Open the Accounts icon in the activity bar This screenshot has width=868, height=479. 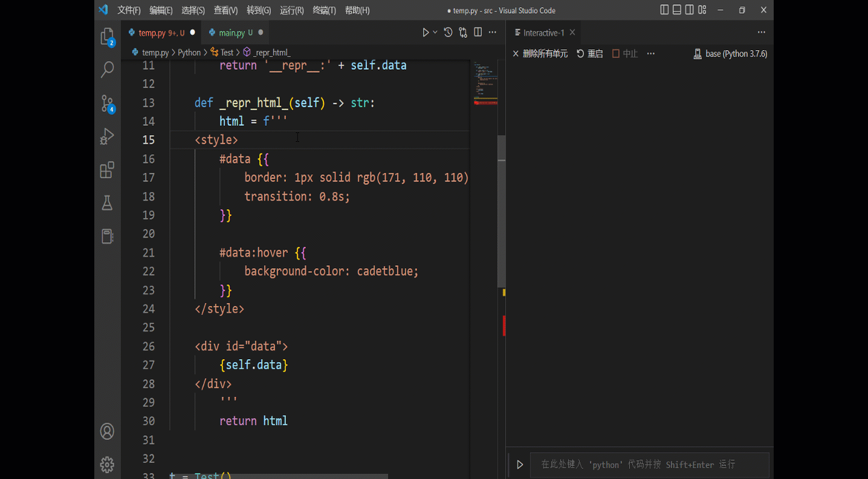pos(107,431)
